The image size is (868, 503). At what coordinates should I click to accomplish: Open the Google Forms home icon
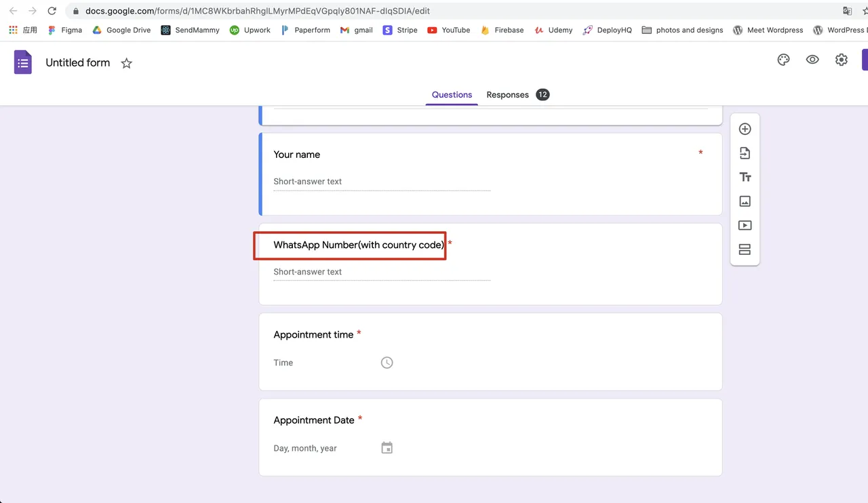coord(23,62)
